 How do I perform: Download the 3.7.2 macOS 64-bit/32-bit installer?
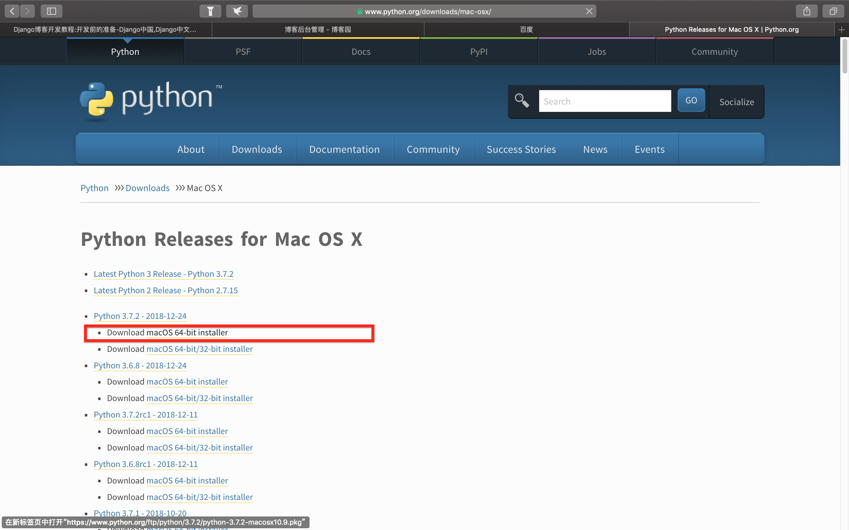(199, 349)
